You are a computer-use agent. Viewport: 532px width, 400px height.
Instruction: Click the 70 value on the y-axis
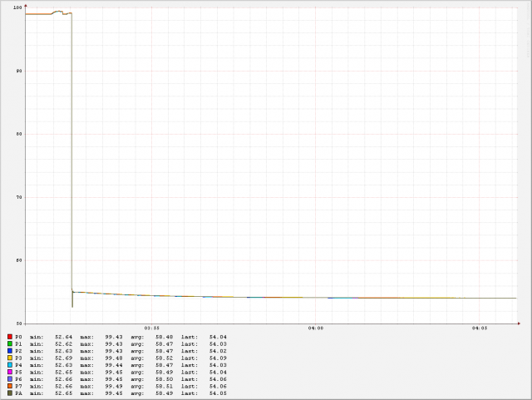tap(19, 197)
